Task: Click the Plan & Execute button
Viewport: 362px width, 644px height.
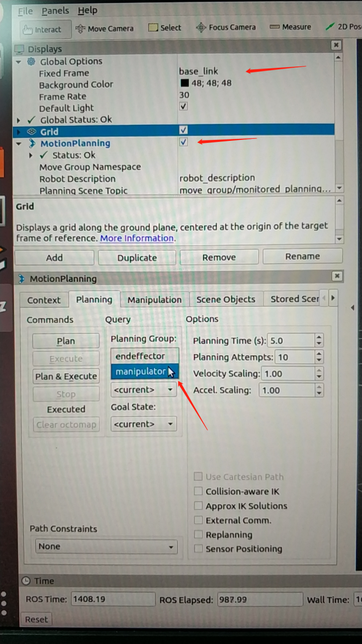Action: [x=66, y=376]
